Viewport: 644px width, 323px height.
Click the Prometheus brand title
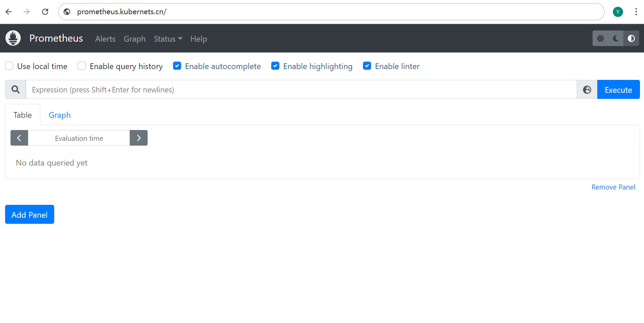pos(56,38)
